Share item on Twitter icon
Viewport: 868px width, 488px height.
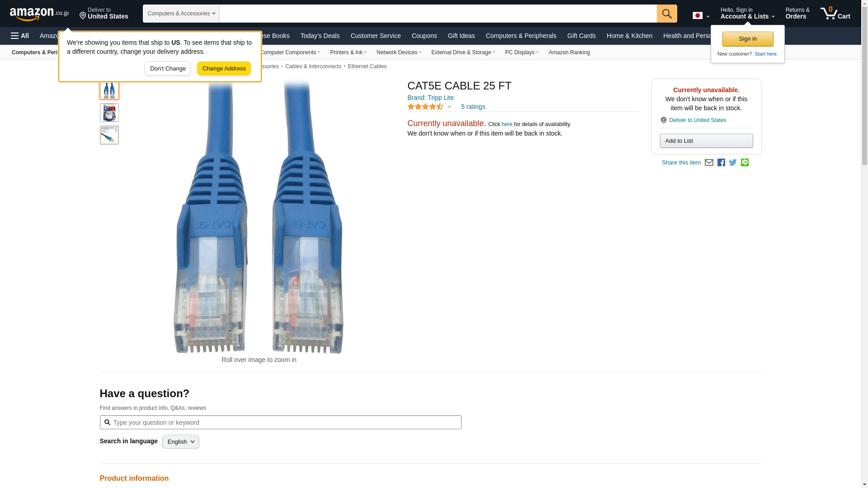733,163
